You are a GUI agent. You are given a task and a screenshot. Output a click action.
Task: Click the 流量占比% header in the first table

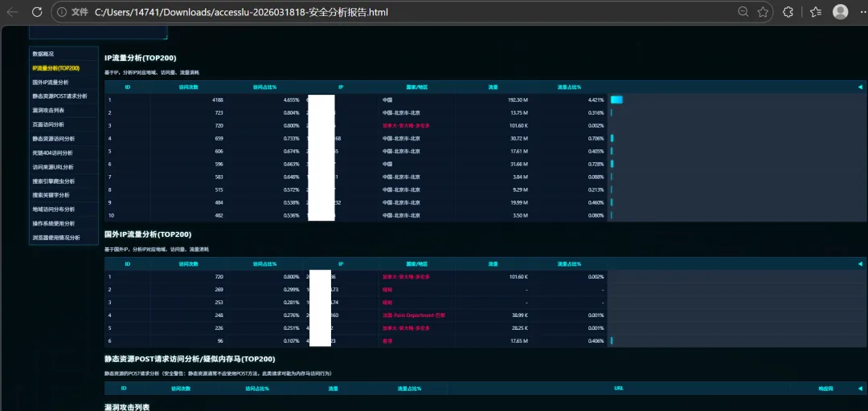tap(569, 87)
